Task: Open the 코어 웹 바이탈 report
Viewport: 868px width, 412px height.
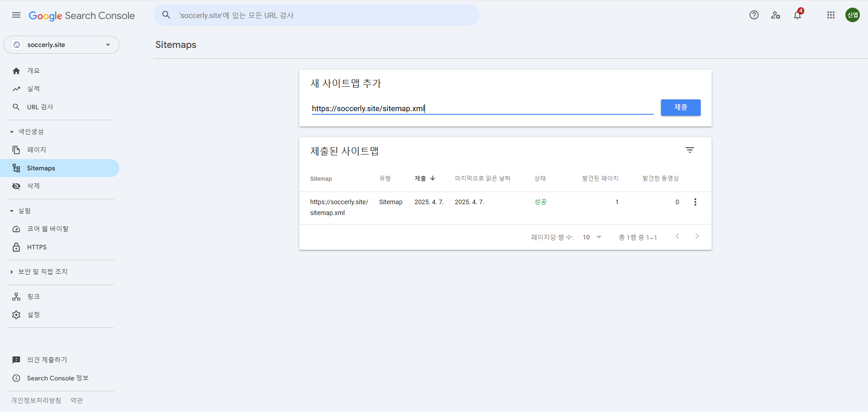Action: click(48, 229)
